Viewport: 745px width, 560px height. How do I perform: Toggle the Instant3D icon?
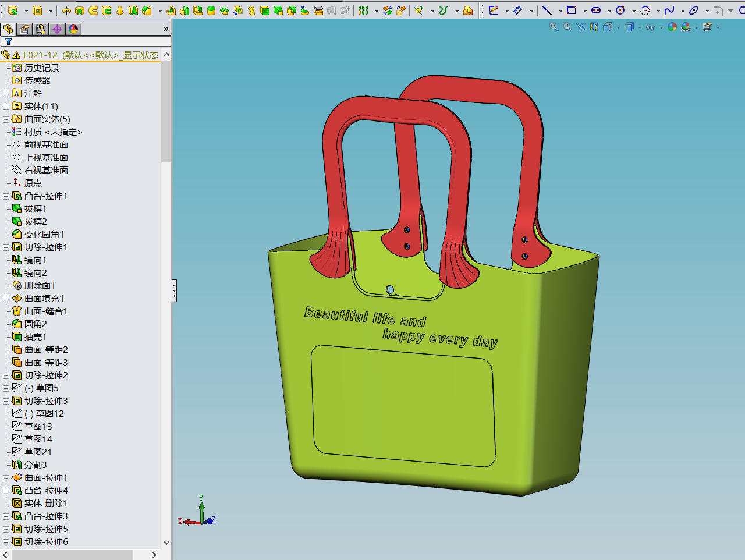pyautogui.click(x=468, y=10)
